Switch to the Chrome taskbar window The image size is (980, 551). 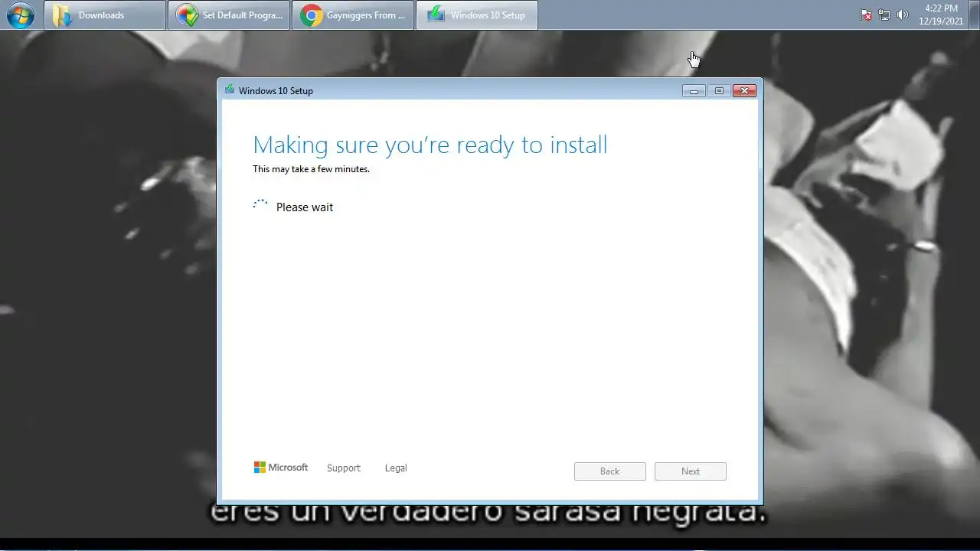(x=353, y=15)
